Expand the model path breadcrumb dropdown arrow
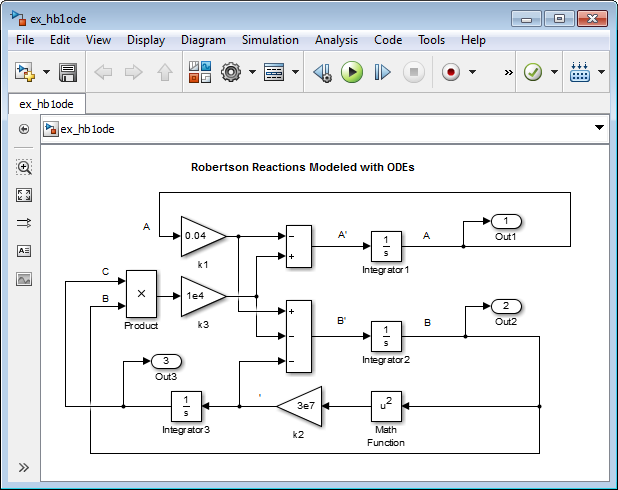The height and width of the screenshot is (490, 618). coord(599,127)
